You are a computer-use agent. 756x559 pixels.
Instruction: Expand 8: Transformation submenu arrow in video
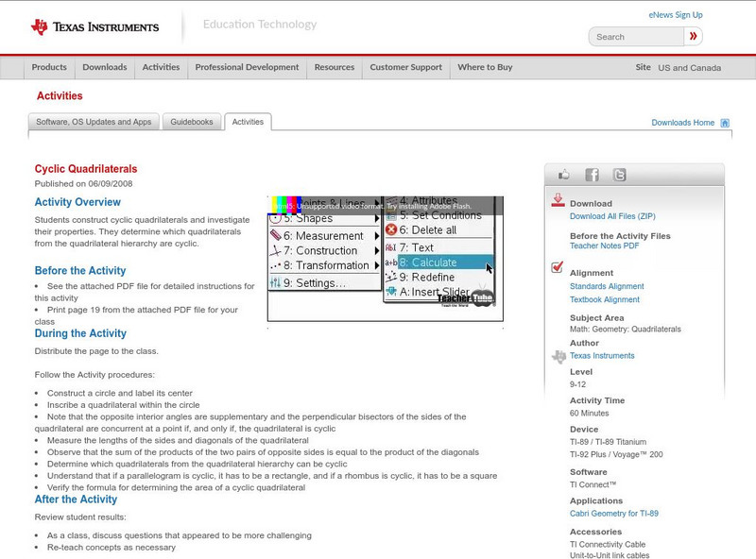pyautogui.click(x=377, y=265)
